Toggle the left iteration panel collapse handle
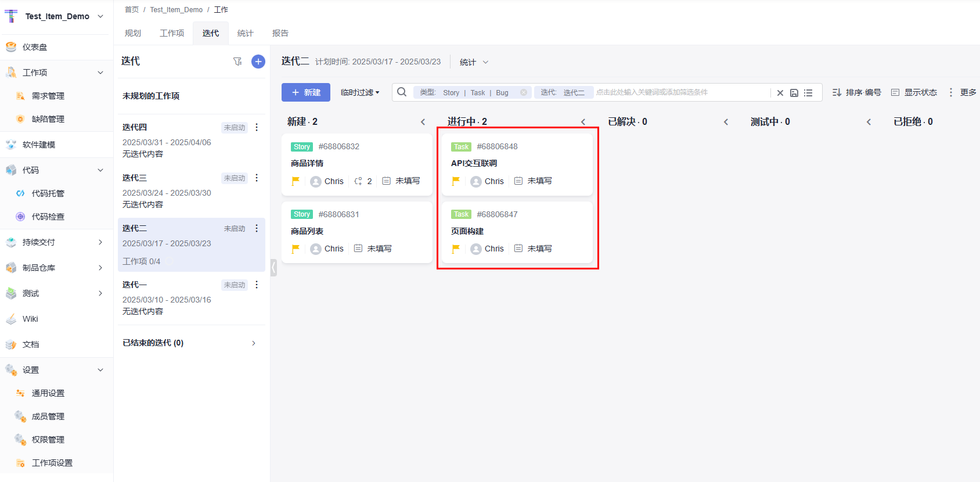The height and width of the screenshot is (482, 980). pyautogui.click(x=273, y=268)
